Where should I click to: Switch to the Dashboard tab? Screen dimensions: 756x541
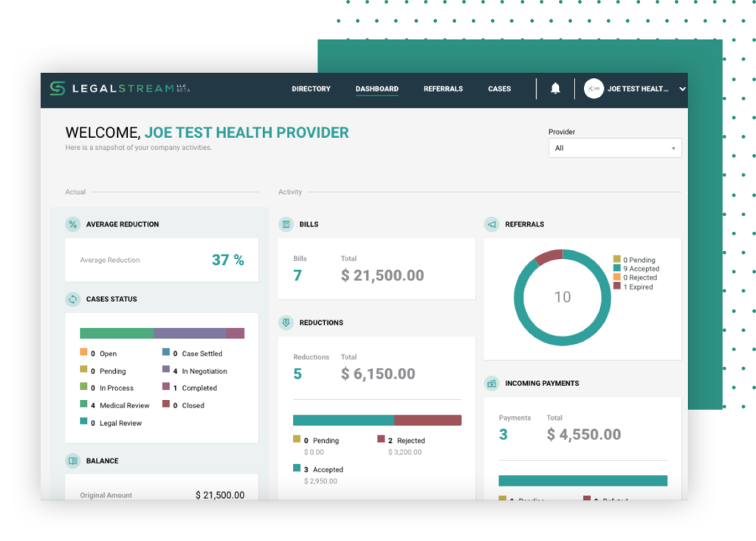click(377, 89)
